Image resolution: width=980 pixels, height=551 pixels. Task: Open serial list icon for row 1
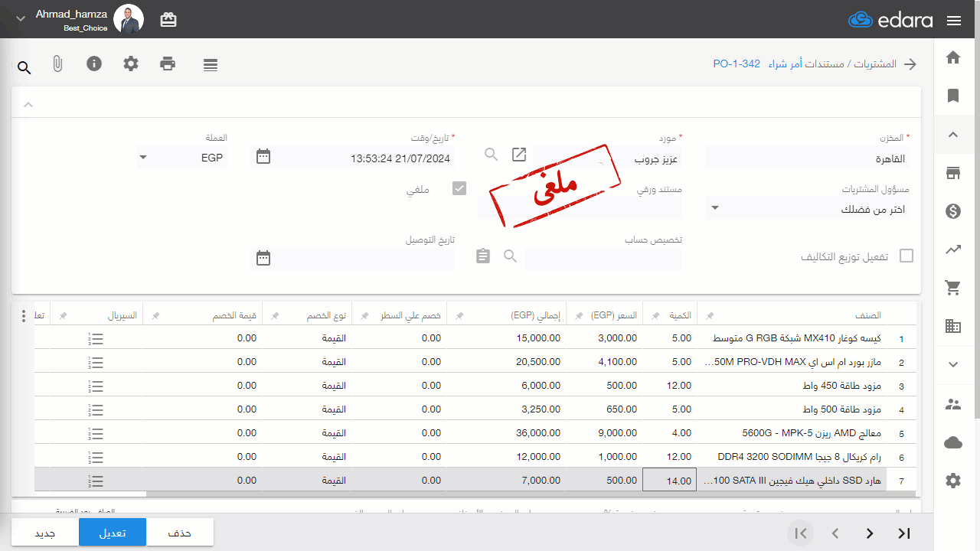coord(96,338)
